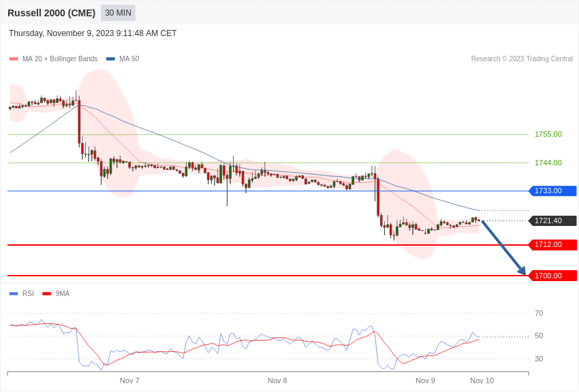Click the 1700.00 red target tag
Screen dimensions: 579x392
552,276
